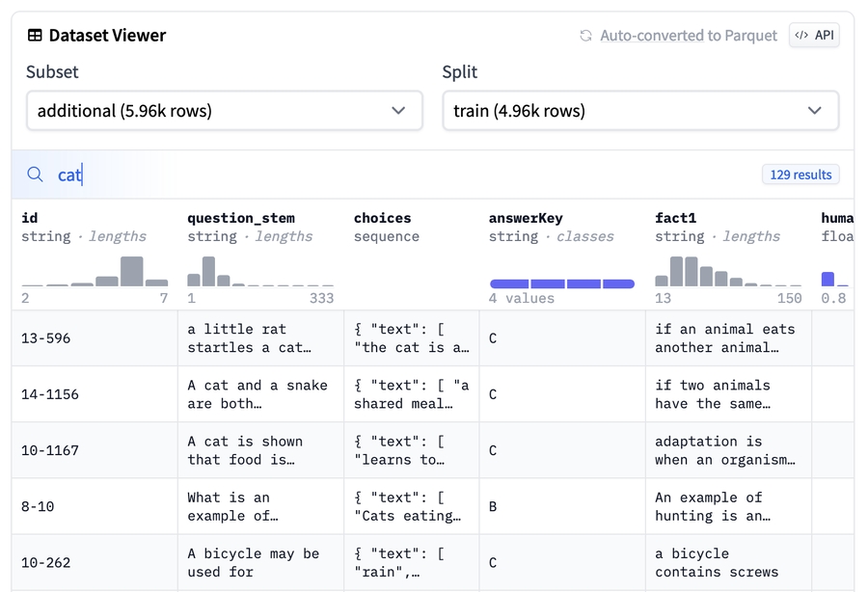Select row with id 13-596
868x592 pixels.
tap(46, 338)
